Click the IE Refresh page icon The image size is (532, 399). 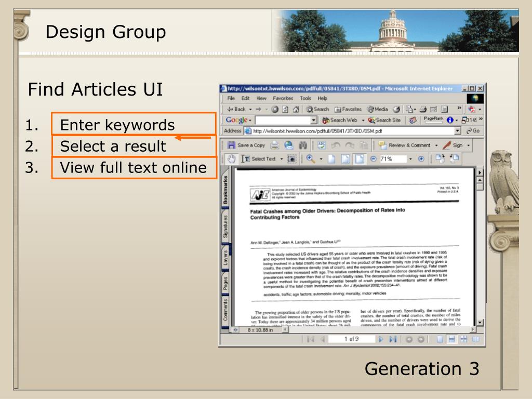285,109
